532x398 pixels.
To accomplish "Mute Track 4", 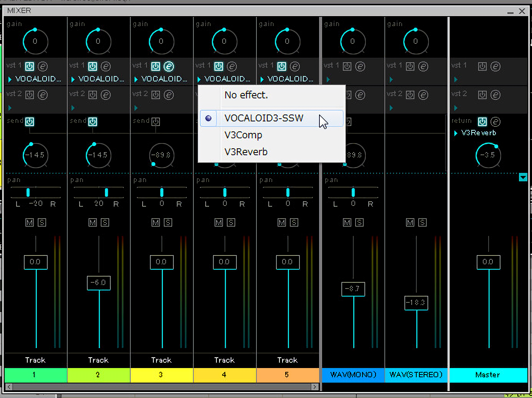I will [219, 222].
